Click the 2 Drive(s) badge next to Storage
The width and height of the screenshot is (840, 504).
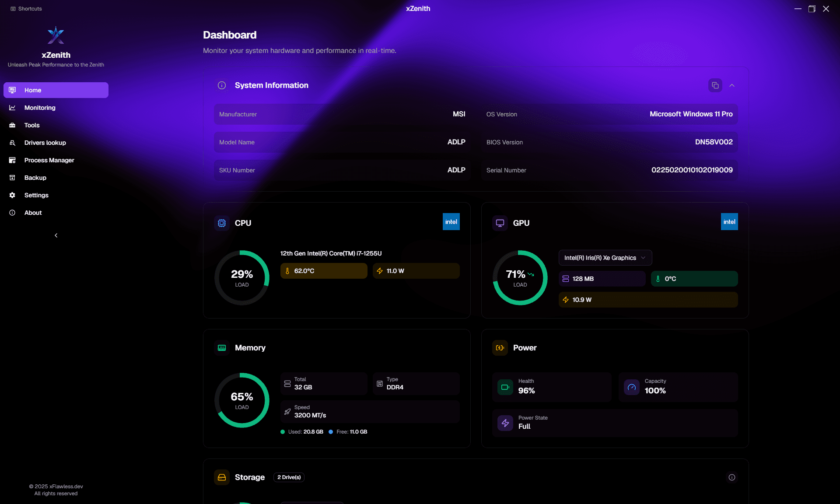289,477
